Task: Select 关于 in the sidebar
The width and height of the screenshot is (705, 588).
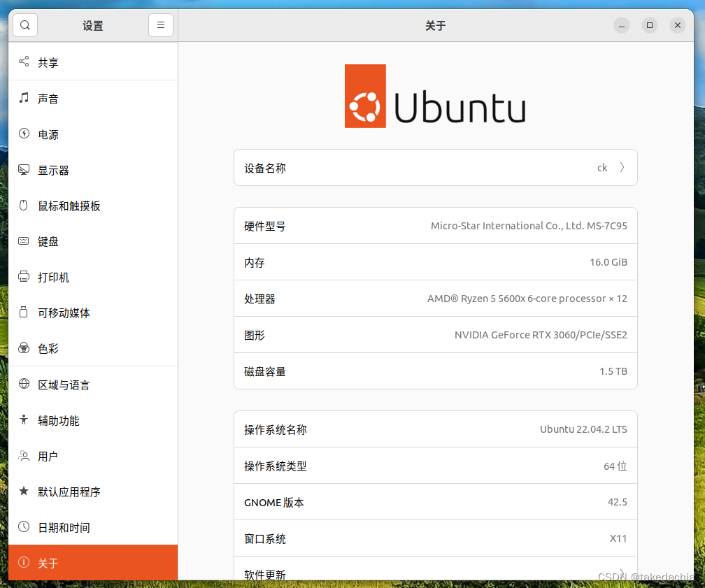Action: click(x=93, y=563)
